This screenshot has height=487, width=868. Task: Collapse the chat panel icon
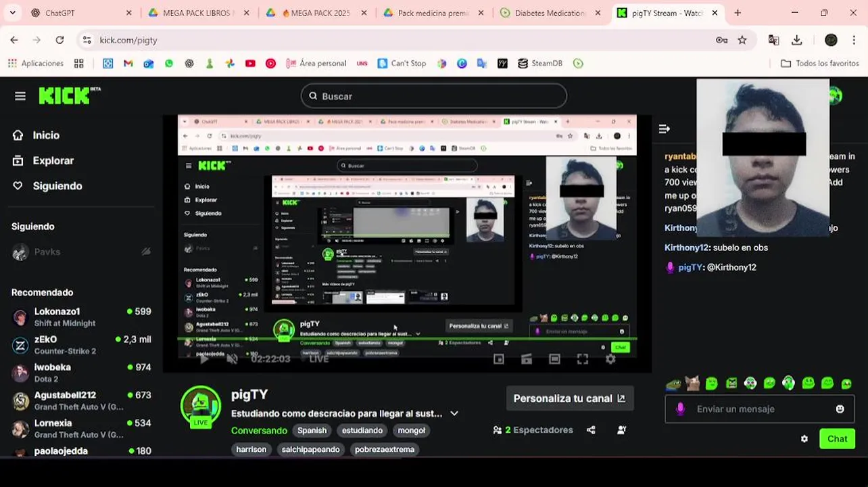[x=664, y=129]
